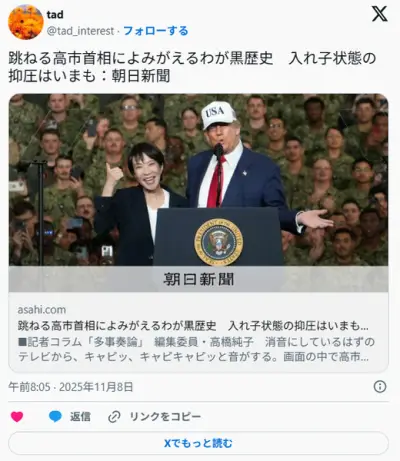Screen dimensions: 400x461
Task: Click the 返信 reply label
Action: [x=80, y=416]
